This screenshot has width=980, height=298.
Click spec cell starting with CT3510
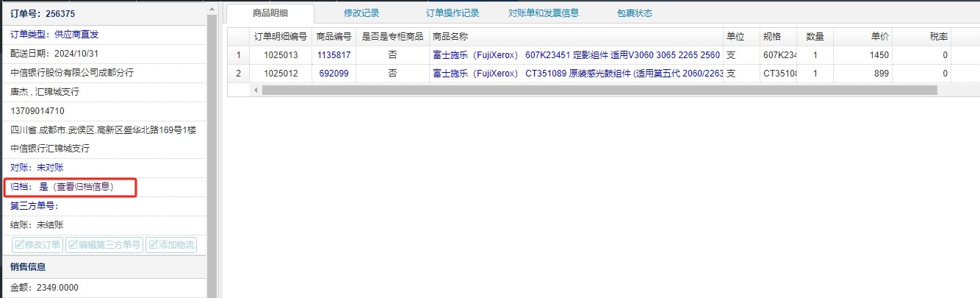(779, 74)
